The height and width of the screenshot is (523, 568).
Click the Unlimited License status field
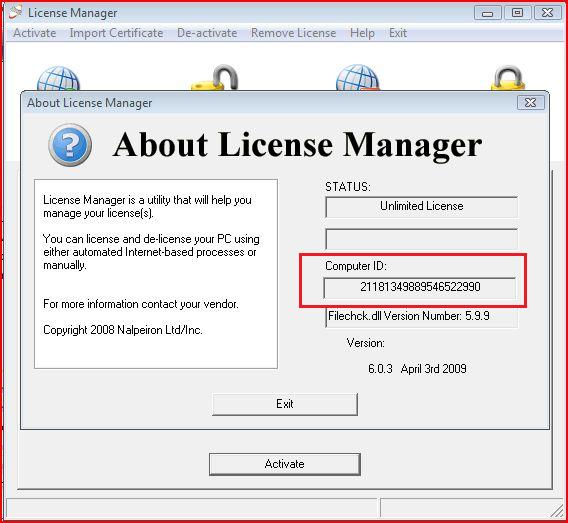(422, 206)
